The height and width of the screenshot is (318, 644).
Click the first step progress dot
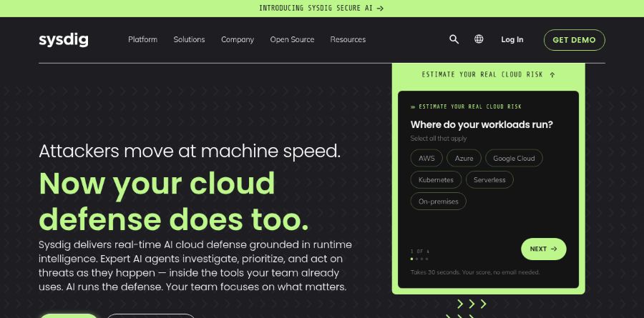(412, 259)
